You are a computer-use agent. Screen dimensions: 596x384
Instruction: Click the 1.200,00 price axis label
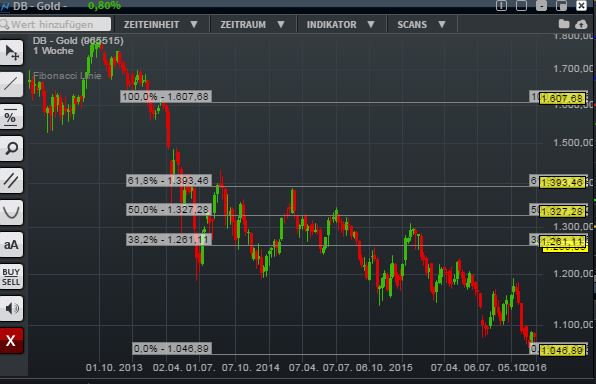tap(573, 274)
